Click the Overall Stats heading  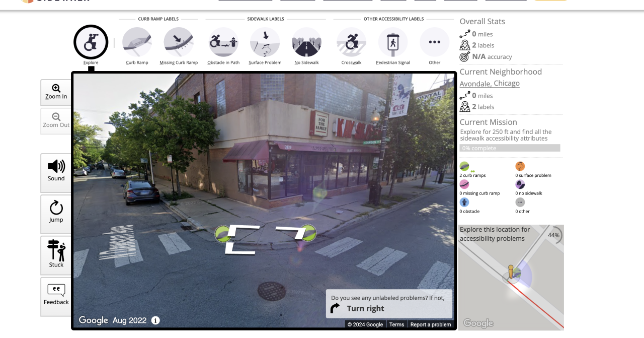[482, 21]
